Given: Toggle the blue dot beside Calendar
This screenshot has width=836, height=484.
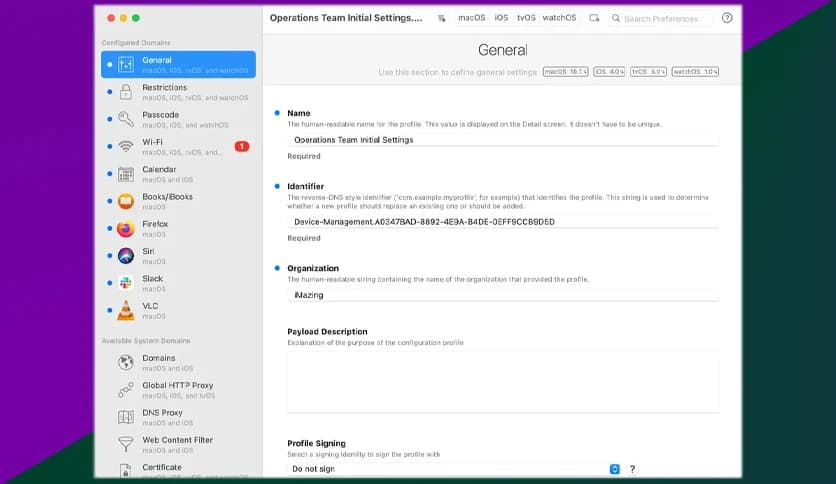Looking at the screenshot, I should 109,174.
